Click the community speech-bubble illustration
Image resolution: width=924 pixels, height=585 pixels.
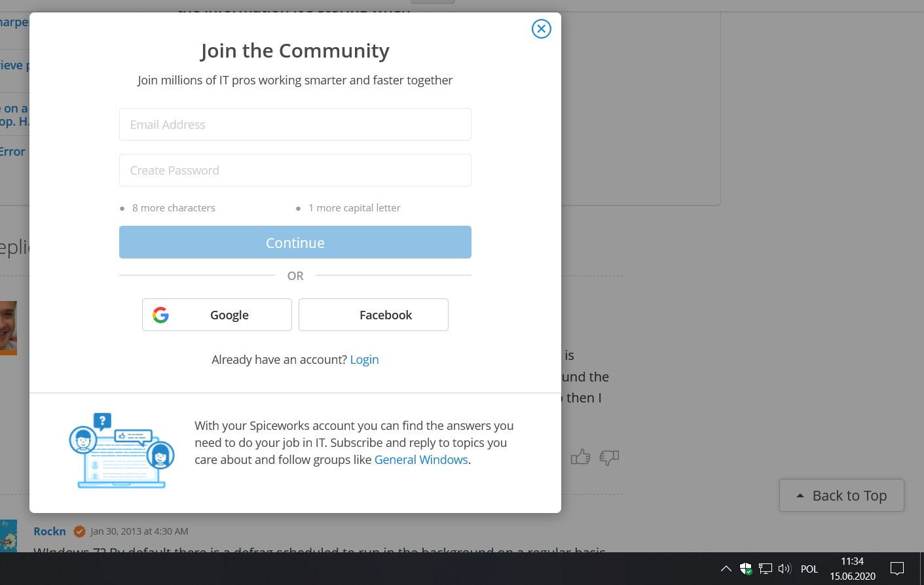coord(121,451)
